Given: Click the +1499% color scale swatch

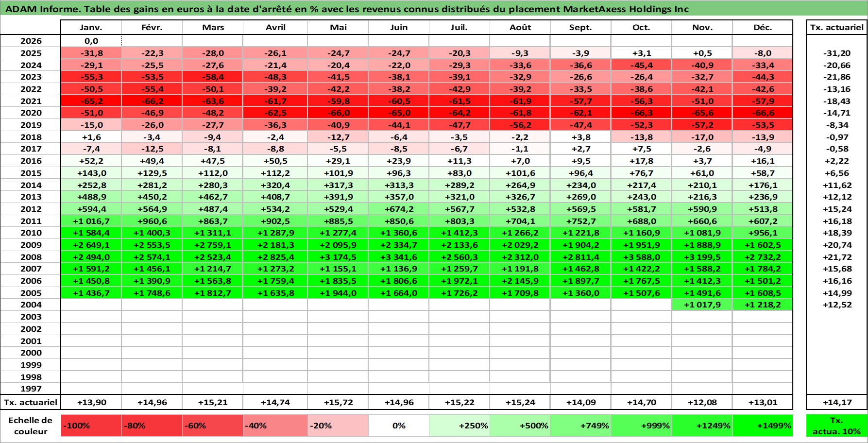Looking at the screenshot, I should [x=763, y=426].
